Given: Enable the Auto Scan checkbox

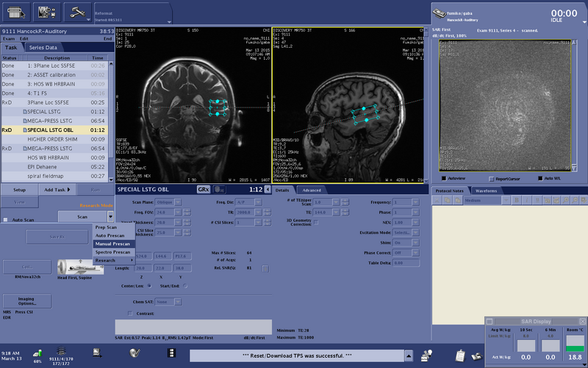Looking at the screenshot, I should (x=5, y=219).
